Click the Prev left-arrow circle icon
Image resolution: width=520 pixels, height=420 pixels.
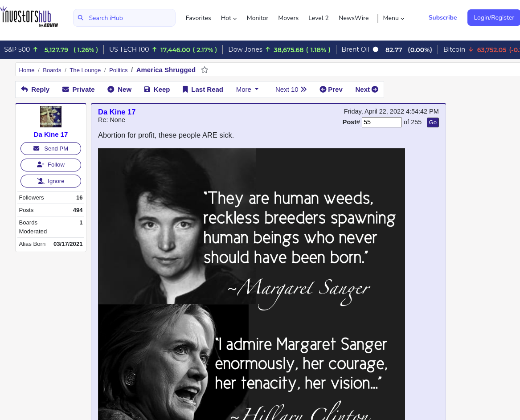coord(323,89)
